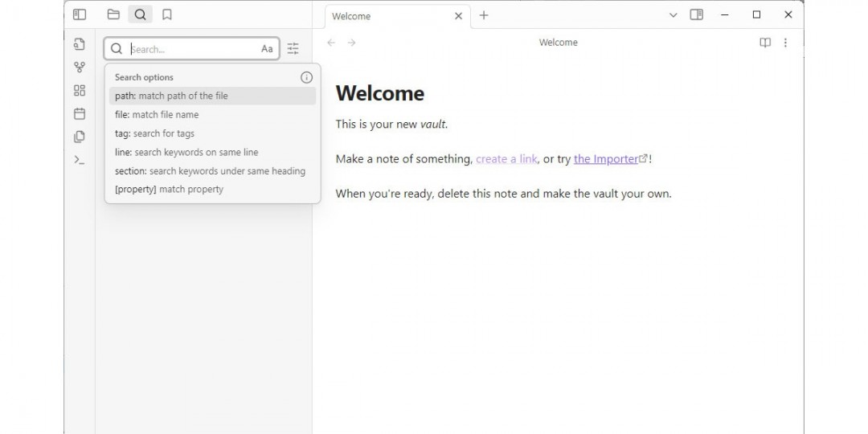Image resolution: width=868 pixels, height=434 pixels.
Task: Click the insert template icon
Action: click(80, 137)
